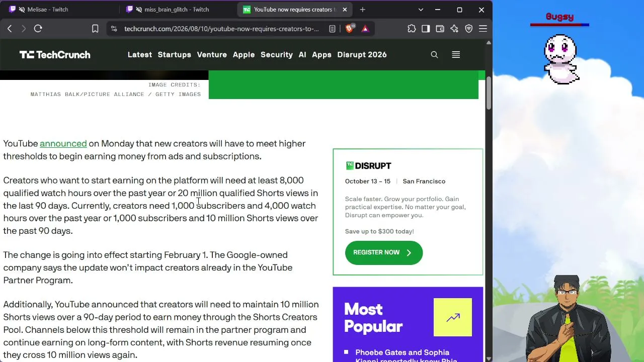Open the Apple section
The height and width of the screenshot is (362, 644).
coord(244,55)
